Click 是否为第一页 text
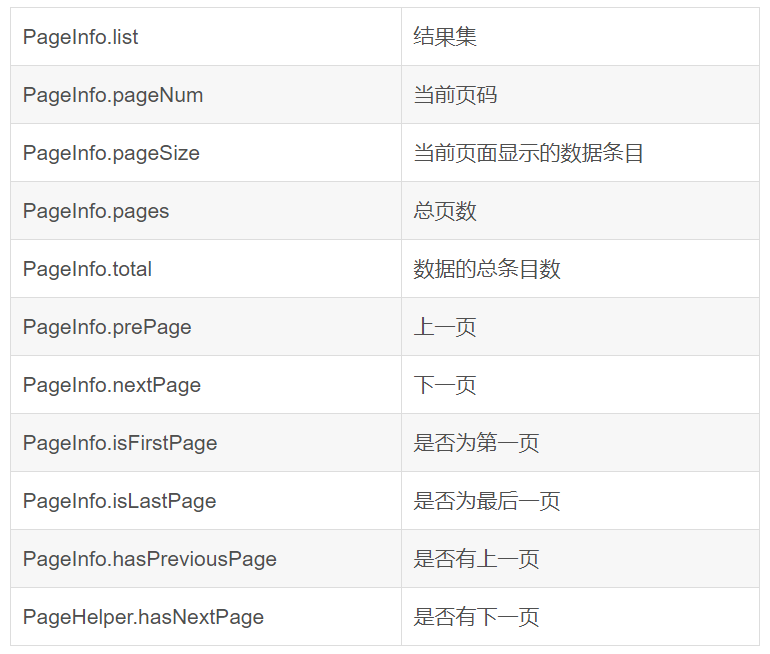 click(x=476, y=442)
